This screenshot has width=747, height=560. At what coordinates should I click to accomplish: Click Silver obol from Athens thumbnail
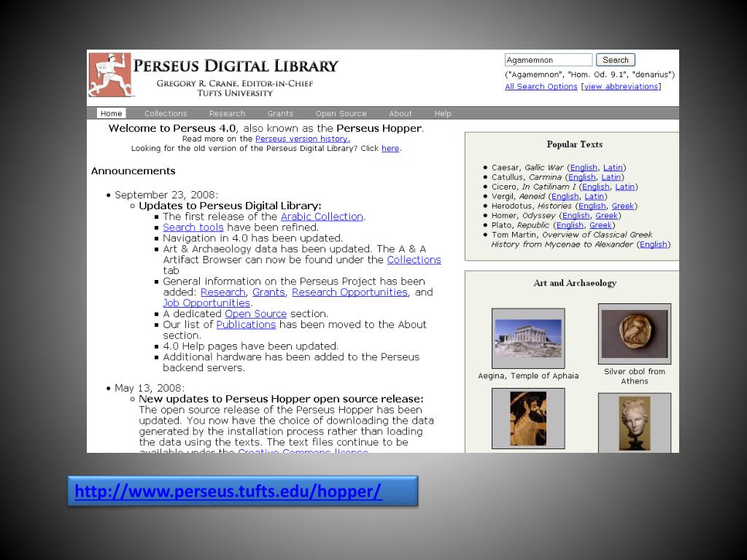(x=635, y=334)
